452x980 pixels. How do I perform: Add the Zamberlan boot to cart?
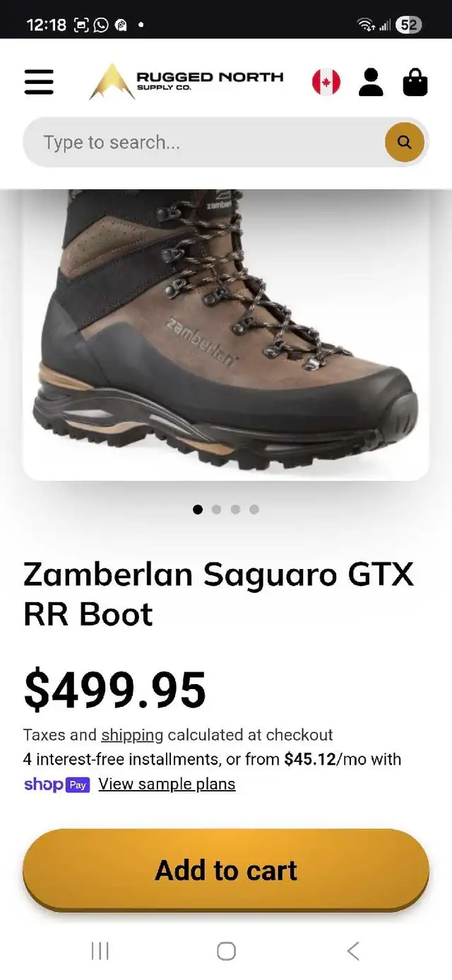[226, 870]
